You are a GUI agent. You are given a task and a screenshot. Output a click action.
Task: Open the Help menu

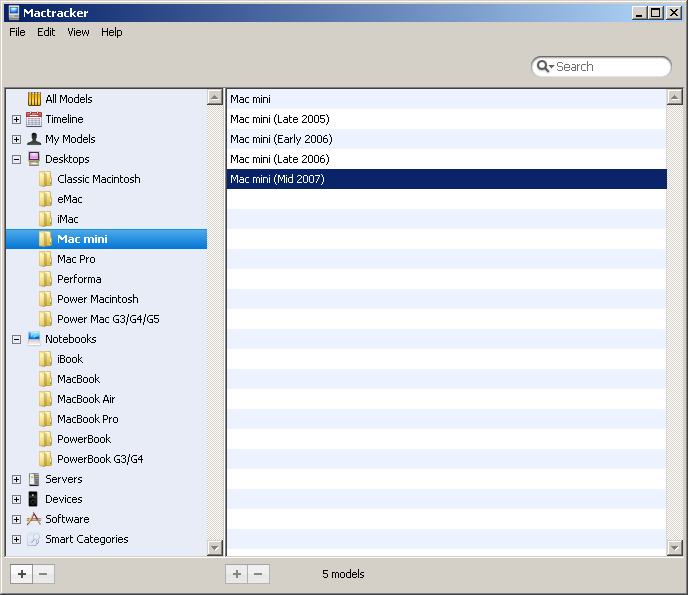(x=112, y=32)
